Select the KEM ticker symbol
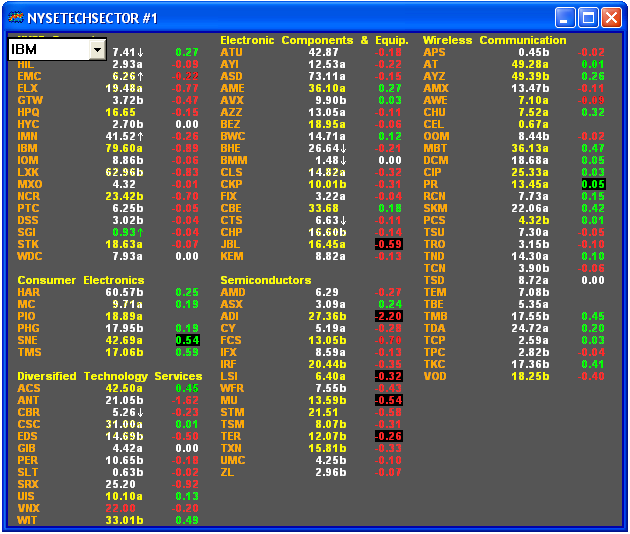Screen dimensions: 630x534 232,256
